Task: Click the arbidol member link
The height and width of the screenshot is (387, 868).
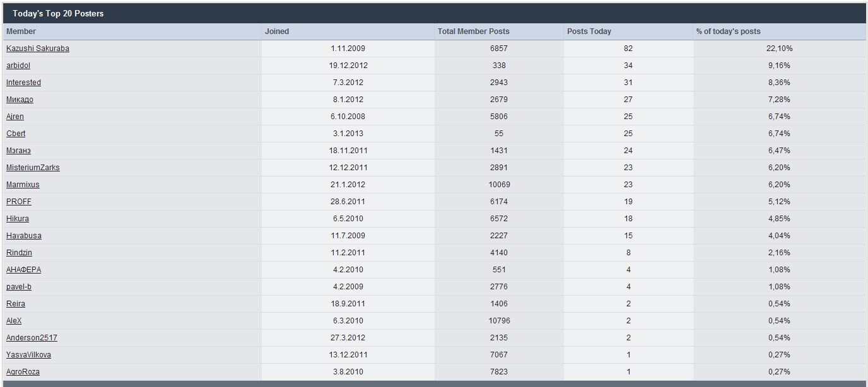Action: click(18, 66)
